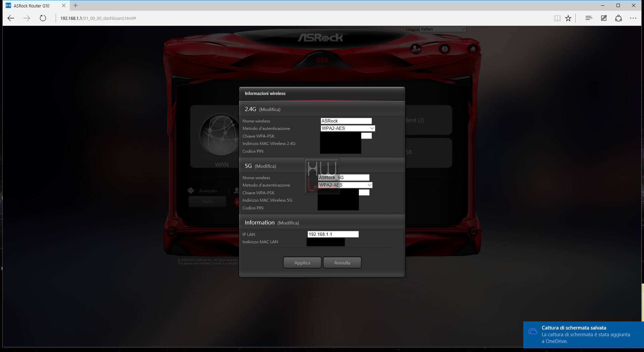Click the Applica button
Screen dimensions: 644x352
(x=302, y=263)
